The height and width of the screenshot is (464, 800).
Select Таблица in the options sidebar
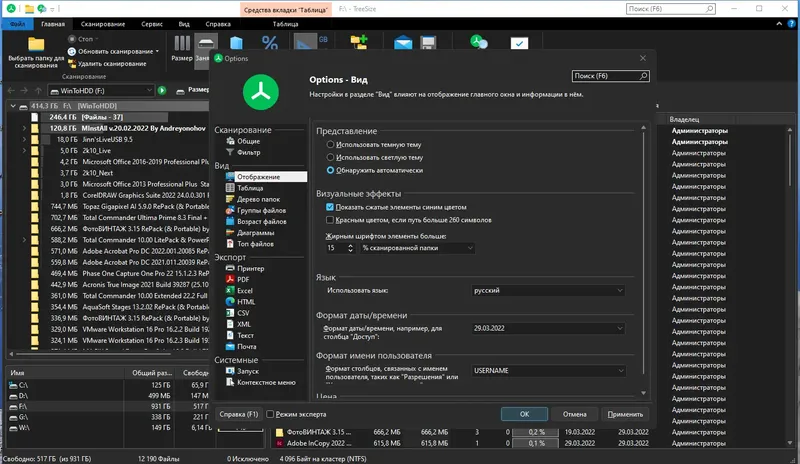[x=250, y=188]
